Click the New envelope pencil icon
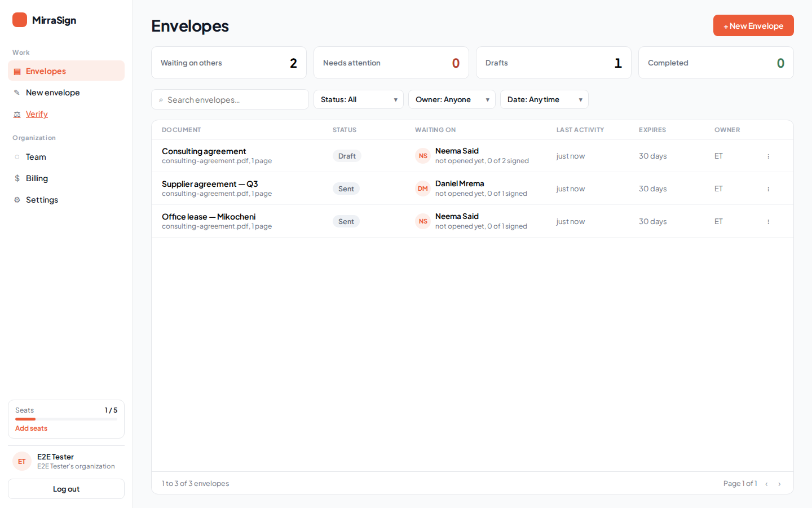This screenshot has height=508, width=812. [17, 93]
